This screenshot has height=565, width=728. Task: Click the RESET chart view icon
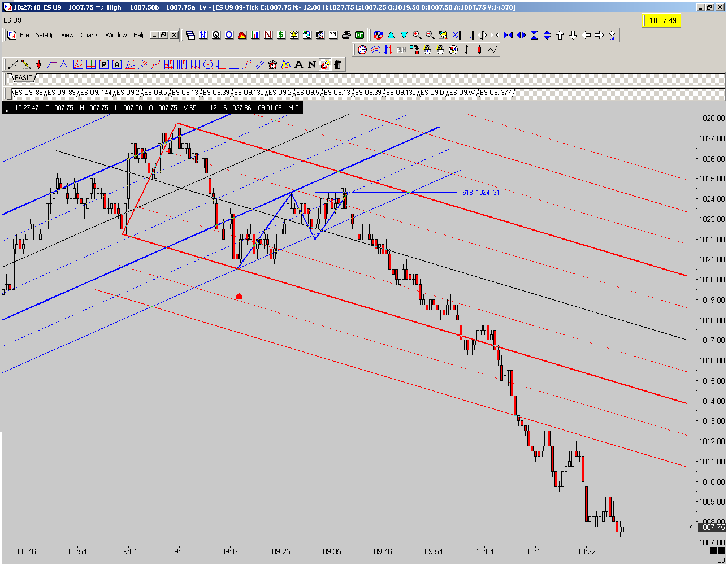612,35
